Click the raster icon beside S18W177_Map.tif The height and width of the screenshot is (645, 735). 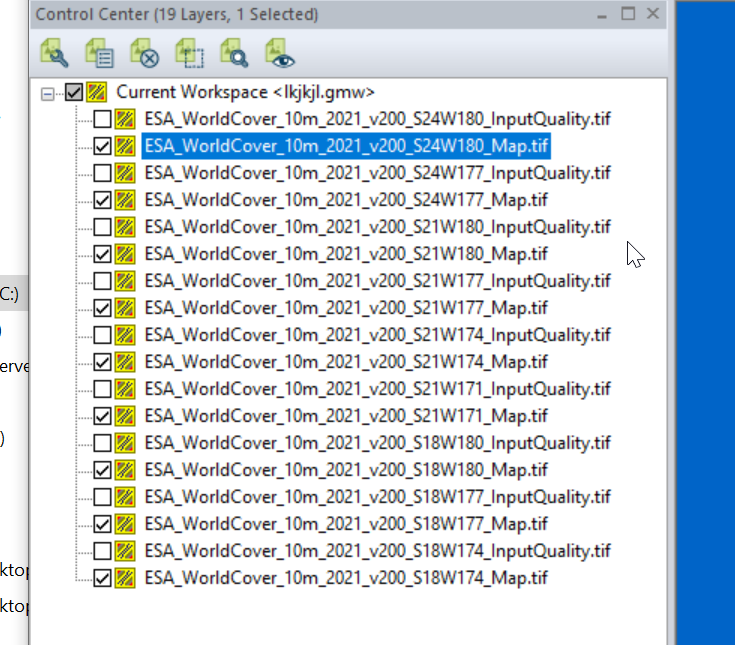coord(125,524)
